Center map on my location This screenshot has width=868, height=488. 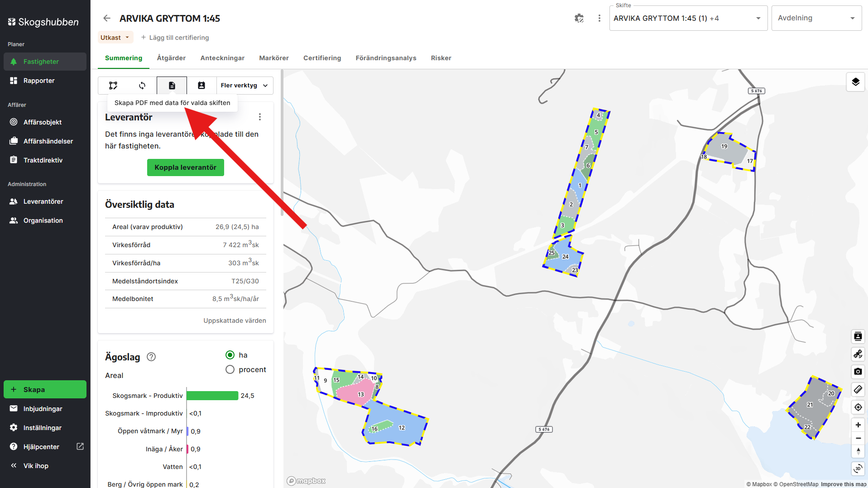[x=858, y=407]
